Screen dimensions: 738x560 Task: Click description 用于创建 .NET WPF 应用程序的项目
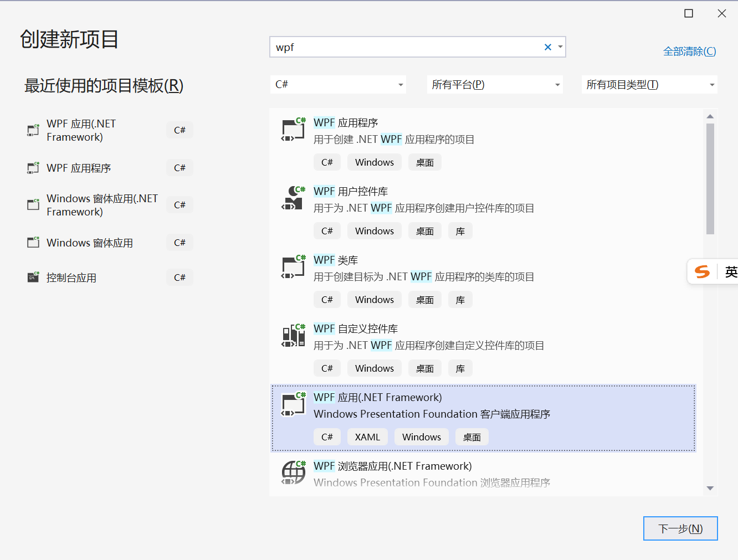(394, 139)
